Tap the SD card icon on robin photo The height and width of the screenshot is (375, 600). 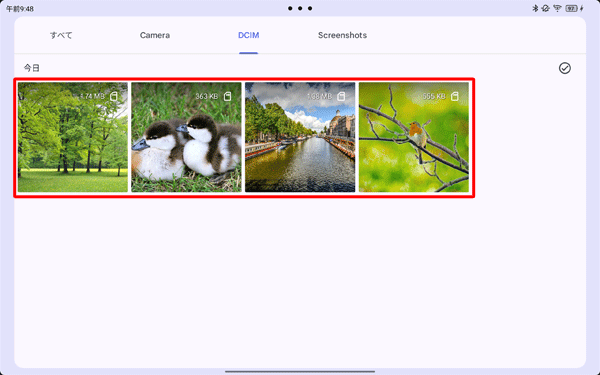tap(455, 96)
